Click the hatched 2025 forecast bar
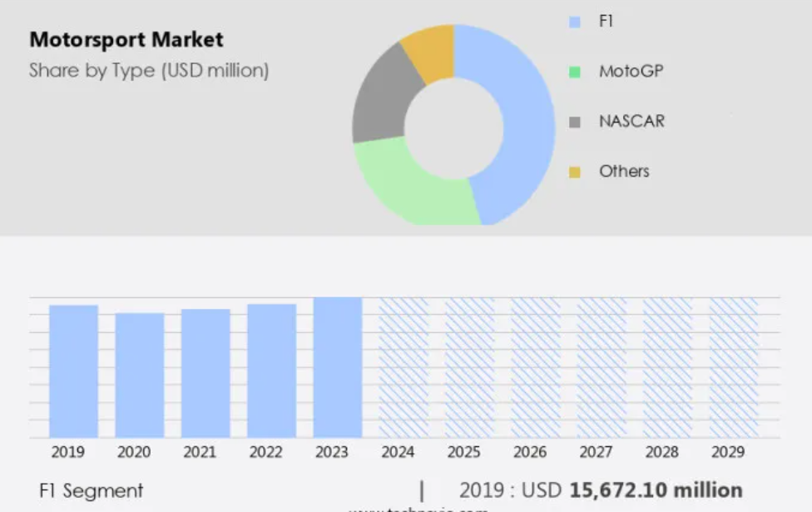The height and width of the screenshot is (512, 812). pos(470,367)
